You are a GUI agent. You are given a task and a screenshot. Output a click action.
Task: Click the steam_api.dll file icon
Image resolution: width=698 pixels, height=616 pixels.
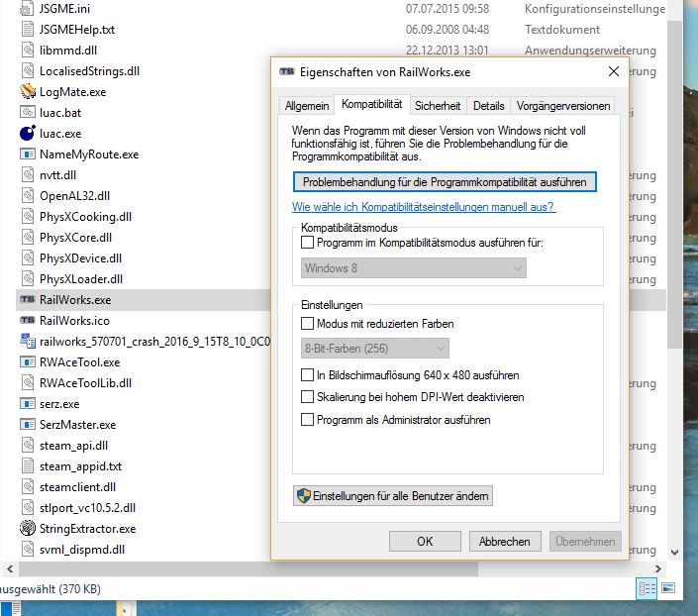[x=27, y=445]
